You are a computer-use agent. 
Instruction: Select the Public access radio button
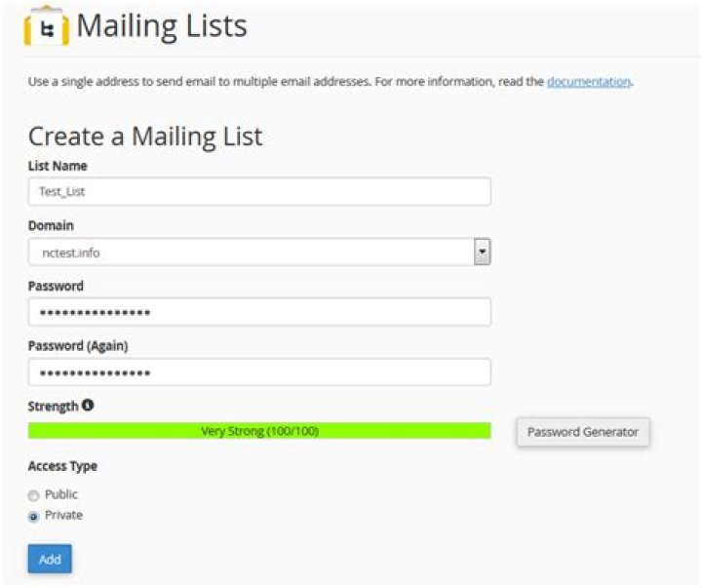pyautogui.click(x=35, y=495)
